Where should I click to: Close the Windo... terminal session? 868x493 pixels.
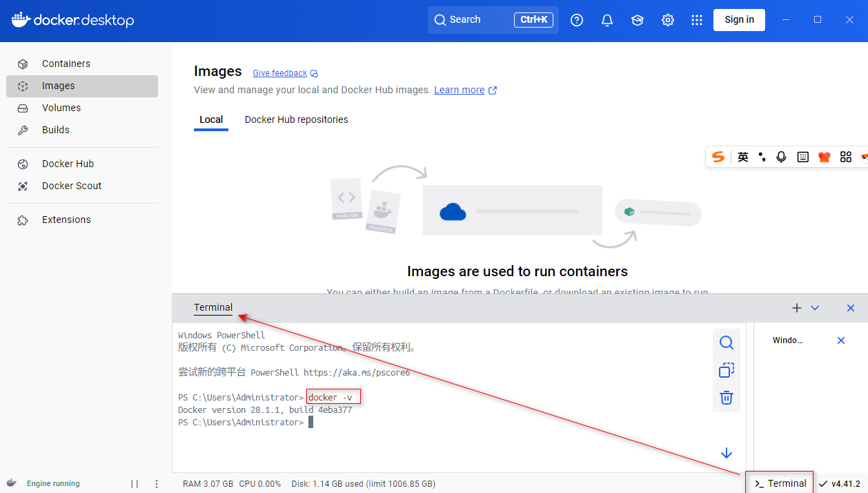coord(841,340)
